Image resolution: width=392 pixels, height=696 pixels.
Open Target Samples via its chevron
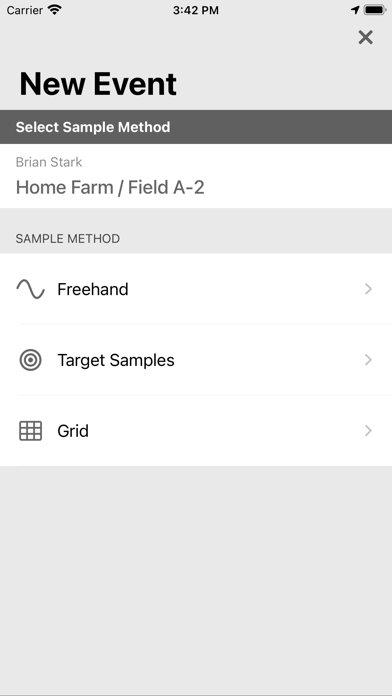click(x=368, y=360)
